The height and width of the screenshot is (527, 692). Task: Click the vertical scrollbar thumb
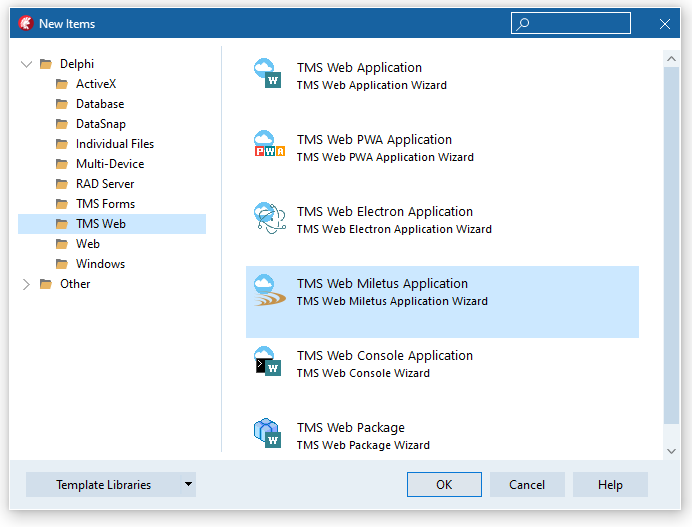click(671, 245)
